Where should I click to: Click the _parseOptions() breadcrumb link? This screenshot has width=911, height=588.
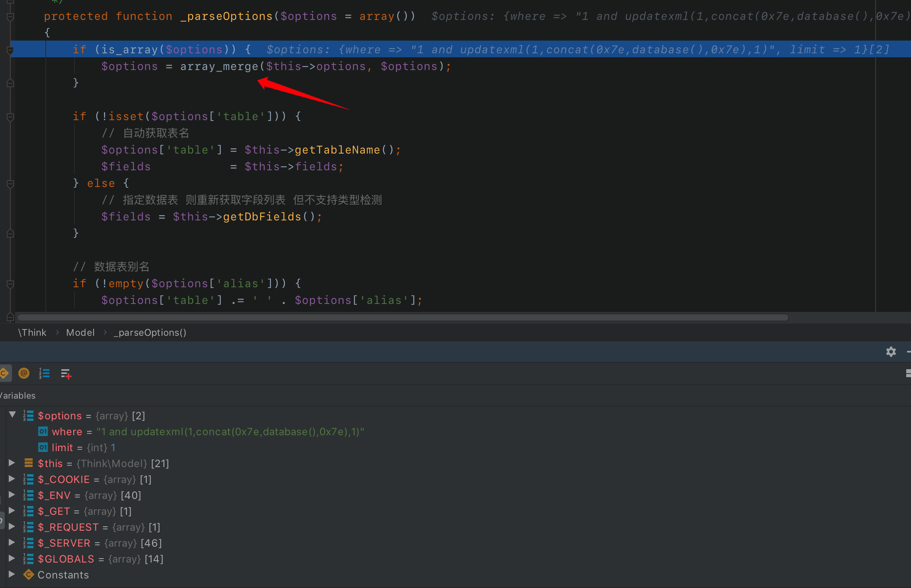149,332
